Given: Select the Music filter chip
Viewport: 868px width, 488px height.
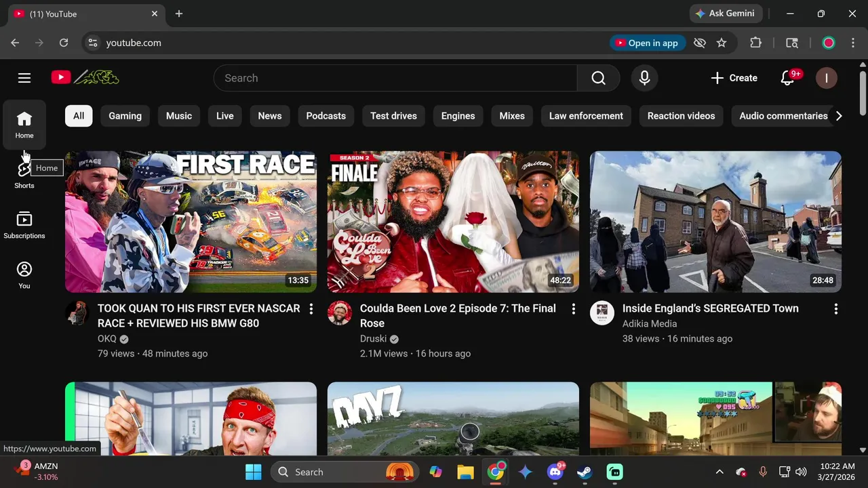Looking at the screenshot, I should pyautogui.click(x=179, y=116).
